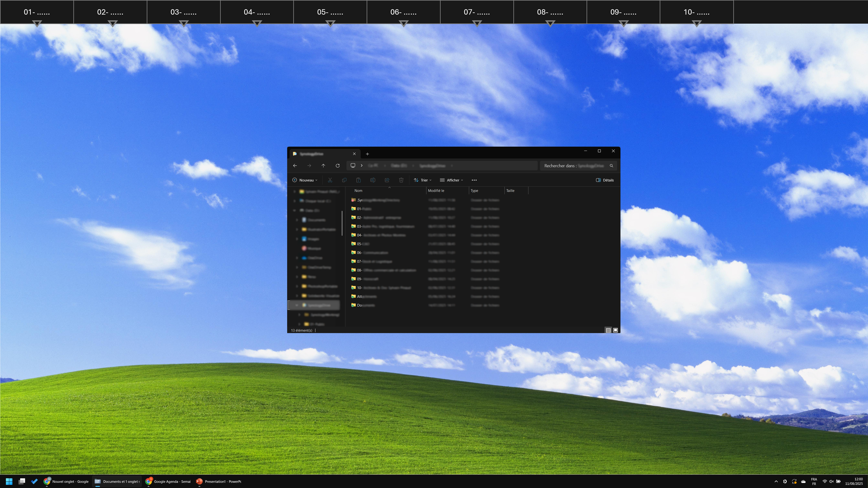The width and height of the screenshot is (868, 488).
Task: Open the 09- dropdown tab on the top bar
Action: coord(623,12)
